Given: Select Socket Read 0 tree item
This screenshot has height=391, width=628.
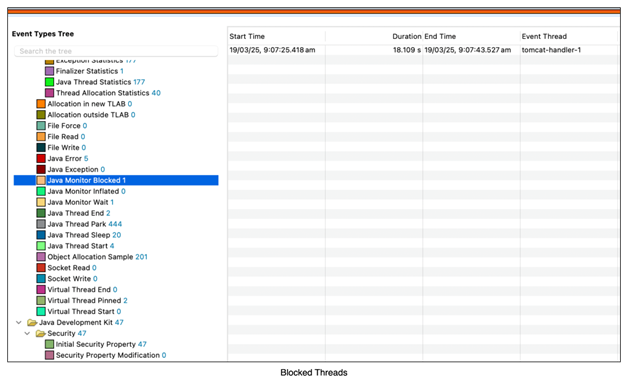Looking at the screenshot, I should coord(72,268).
